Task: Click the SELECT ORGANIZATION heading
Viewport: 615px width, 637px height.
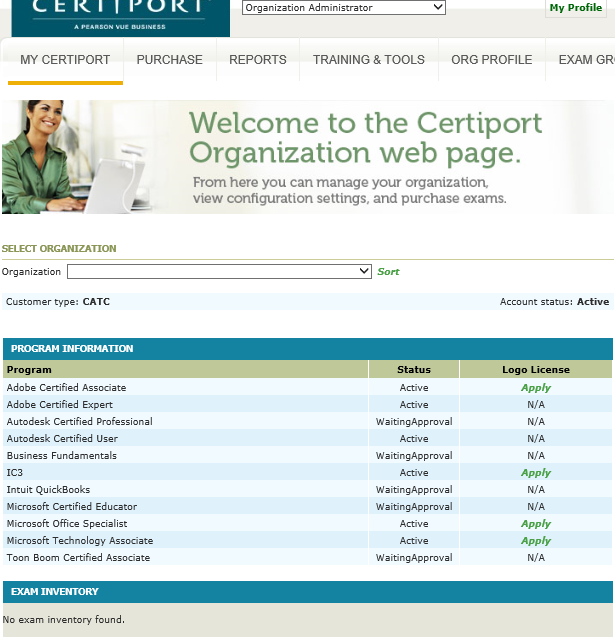Action: click(x=59, y=249)
